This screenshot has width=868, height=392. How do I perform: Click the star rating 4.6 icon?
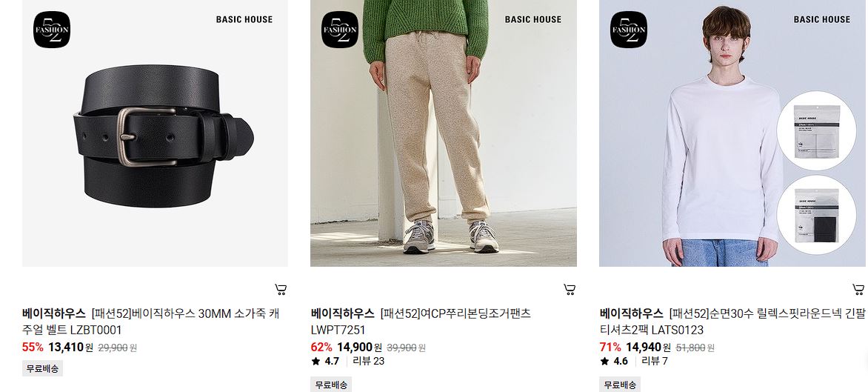tap(604, 362)
